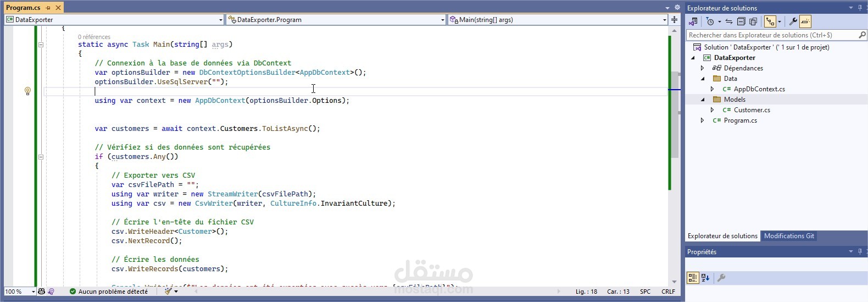This screenshot has height=302, width=868.
Task: Open the DataExporter project dropdown
Action: coord(221,20)
